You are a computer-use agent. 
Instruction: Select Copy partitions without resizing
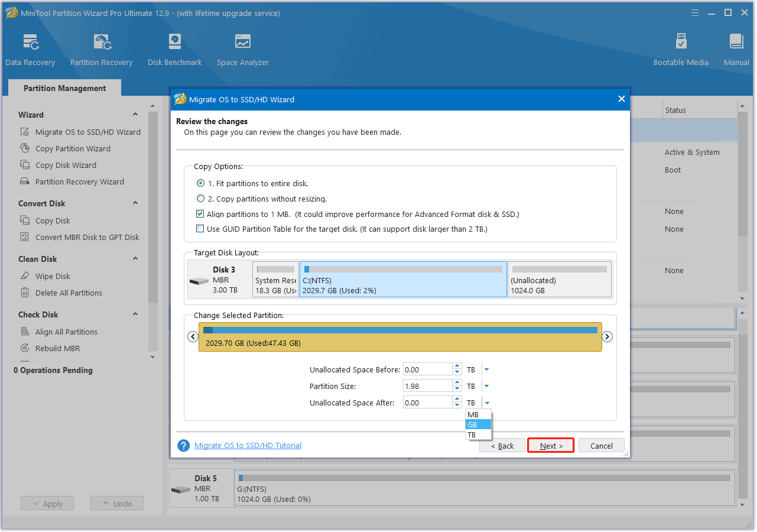click(x=262, y=199)
